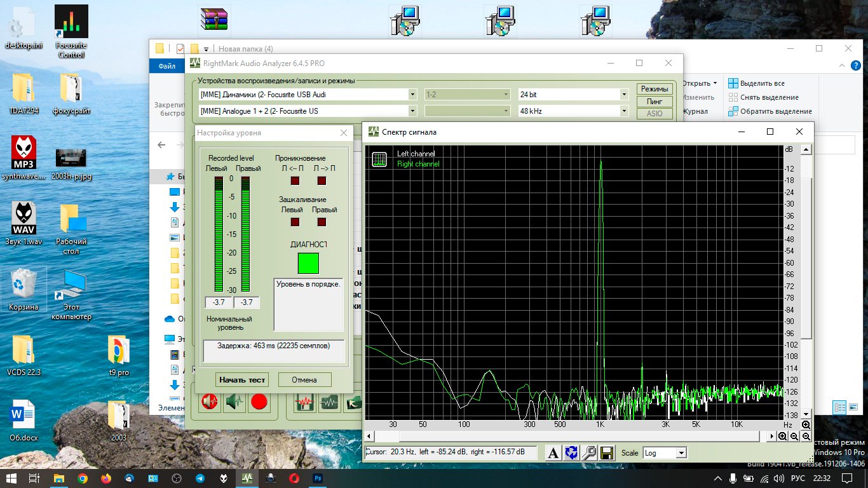Click the blue refresh arrows spectrum icon
The image size is (868, 488).
(x=571, y=452)
